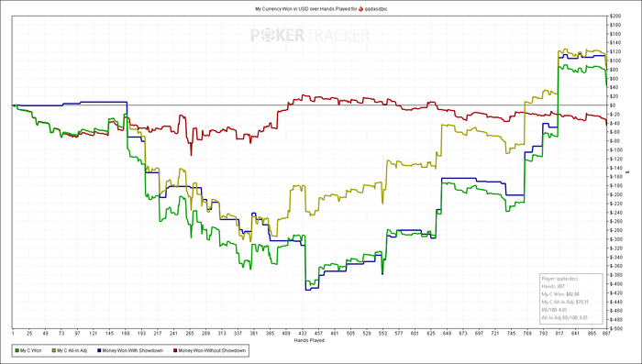Viewport: 642px width, 364px height.
Task: Click the x-axis label 169
Action: pos(126,334)
